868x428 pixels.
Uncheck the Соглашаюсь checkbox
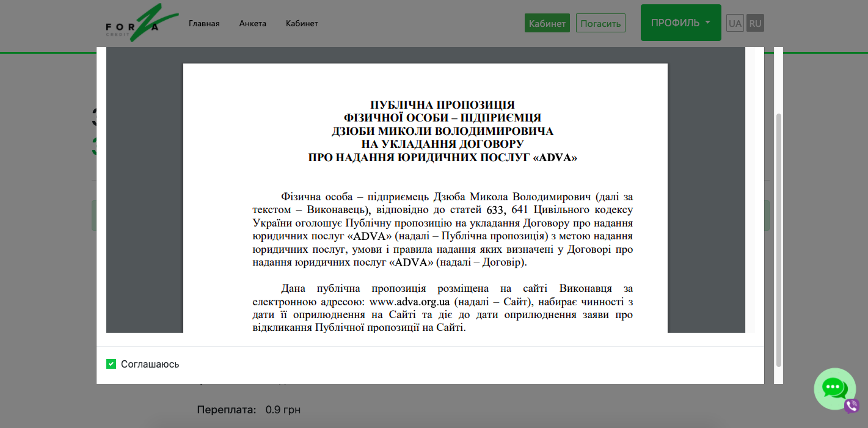[111, 364]
